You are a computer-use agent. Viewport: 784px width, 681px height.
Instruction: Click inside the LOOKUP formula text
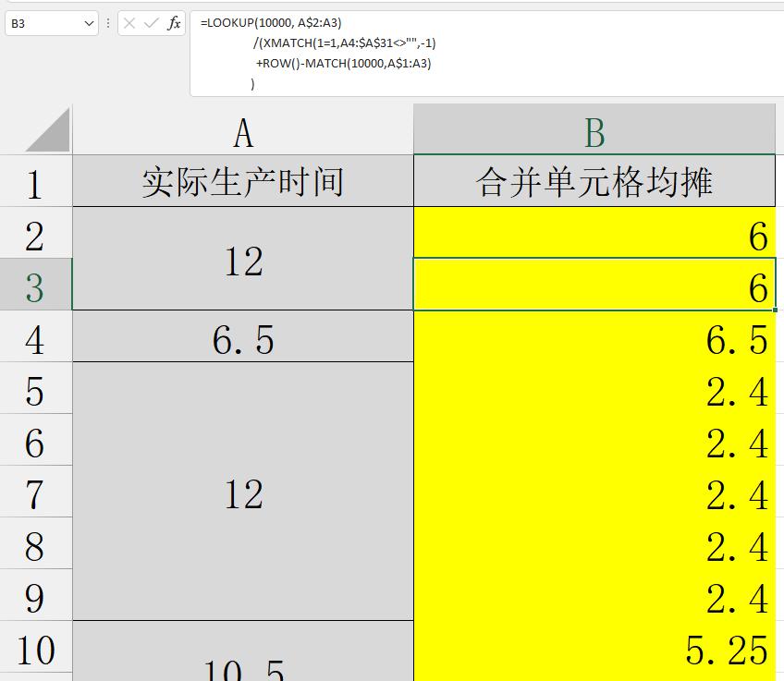point(271,23)
